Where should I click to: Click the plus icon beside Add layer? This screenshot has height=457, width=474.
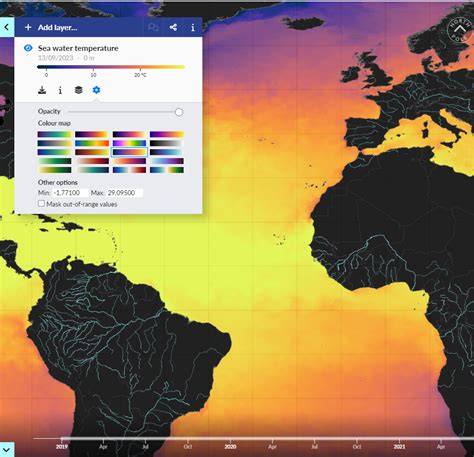[x=28, y=27]
